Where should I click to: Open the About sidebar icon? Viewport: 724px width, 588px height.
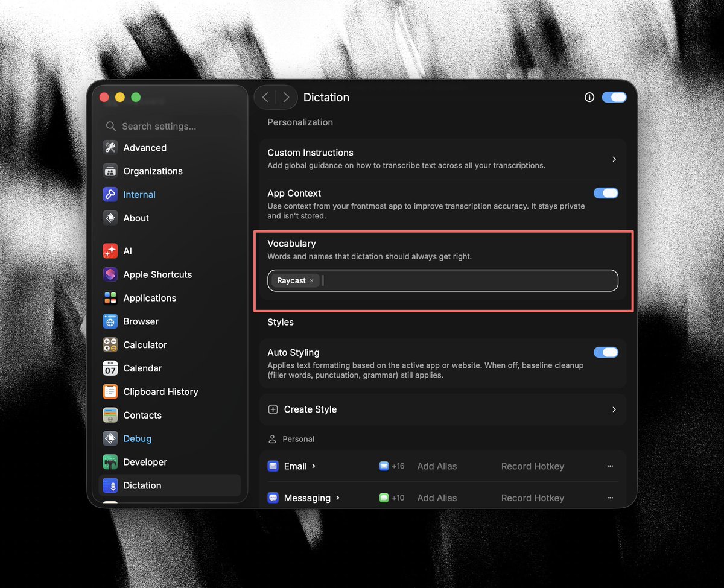tap(110, 218)
